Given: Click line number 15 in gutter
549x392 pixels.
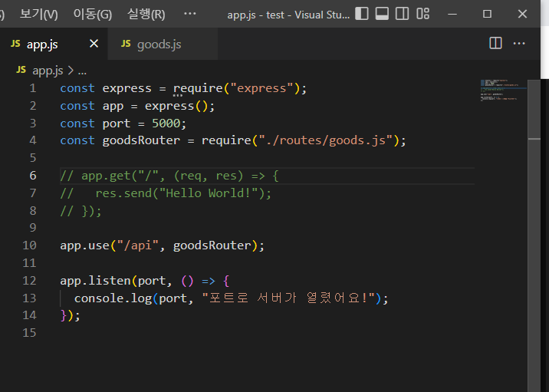Looking at the screenshot, I should tap(29, 333).
